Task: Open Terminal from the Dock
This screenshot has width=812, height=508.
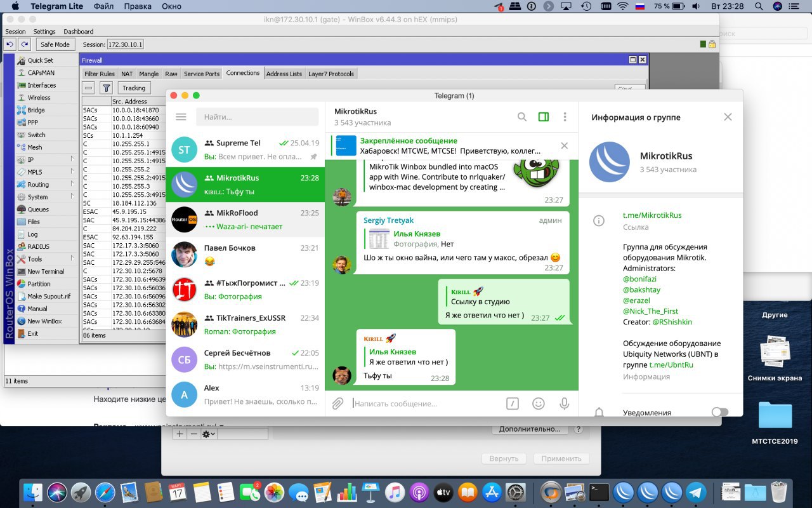Action: 599,491
